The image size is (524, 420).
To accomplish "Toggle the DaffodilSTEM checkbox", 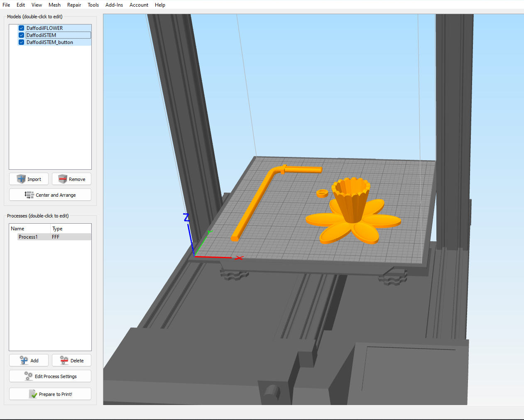I will [x=21, y=35].
